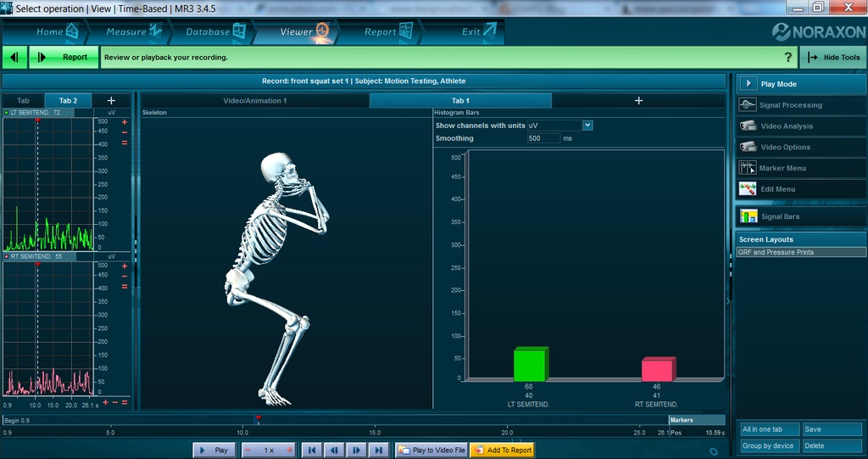Click the back step arrow button

click(15, 57)
